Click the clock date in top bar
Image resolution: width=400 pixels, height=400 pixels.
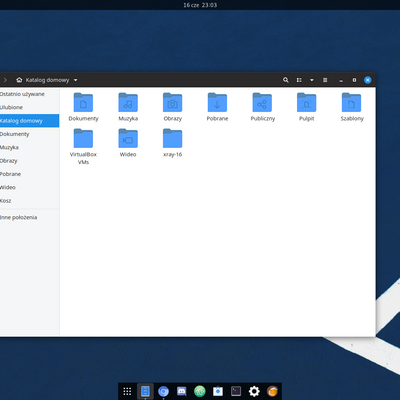[x=200, y=5]
